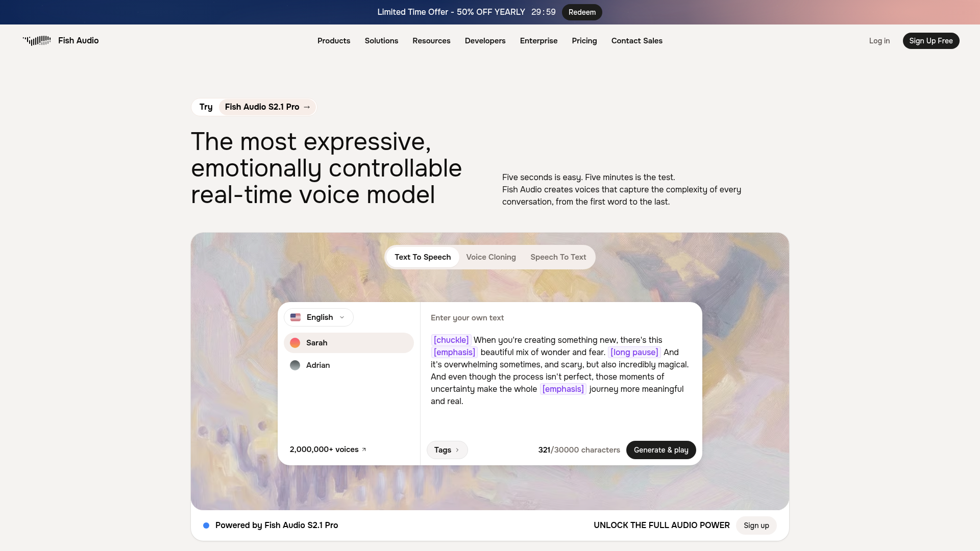The image size is (980, 551).
Task: Click Adrian's gray avatar circle
Action: coord(295,365)
